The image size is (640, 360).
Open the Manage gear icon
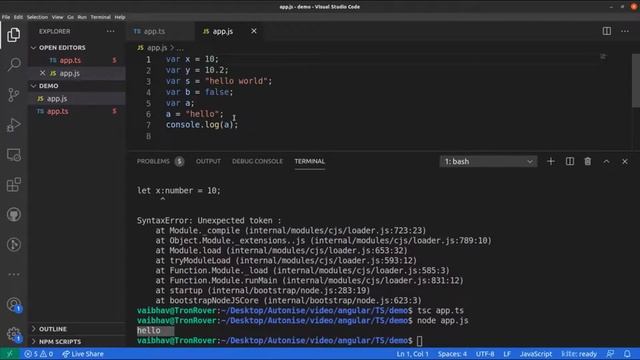tap(13, 335)
